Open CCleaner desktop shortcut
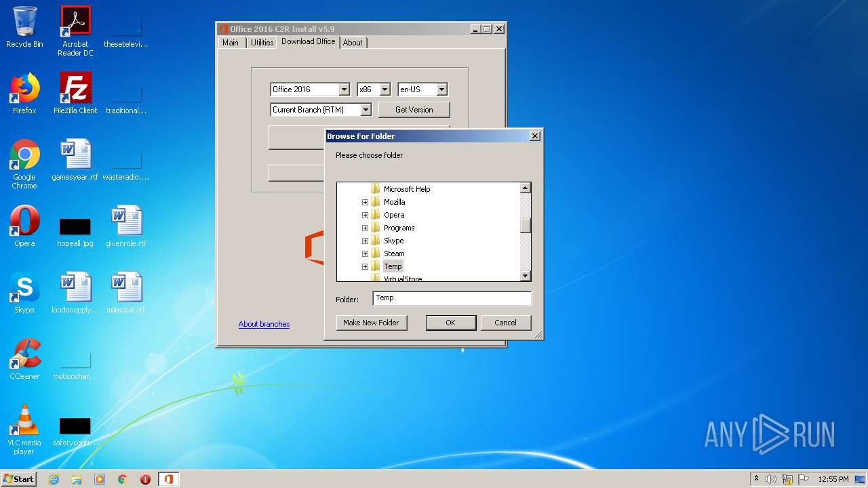 24,359
